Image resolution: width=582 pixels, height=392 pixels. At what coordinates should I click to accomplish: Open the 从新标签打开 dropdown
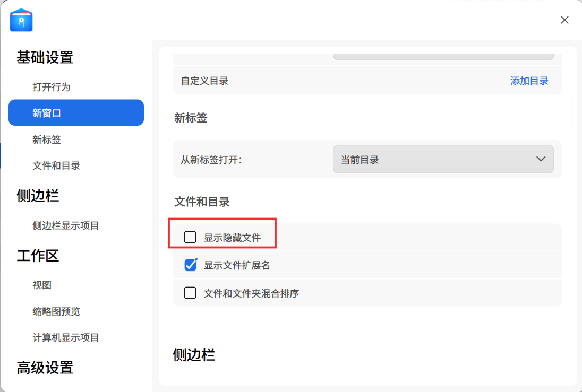click(443, 159)
